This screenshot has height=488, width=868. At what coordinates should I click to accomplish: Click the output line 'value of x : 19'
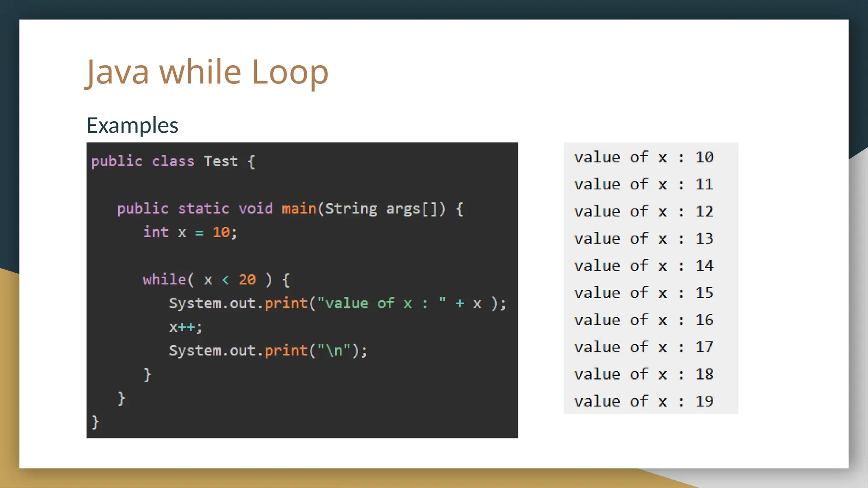pyautogui.click(x=644, y=401)
